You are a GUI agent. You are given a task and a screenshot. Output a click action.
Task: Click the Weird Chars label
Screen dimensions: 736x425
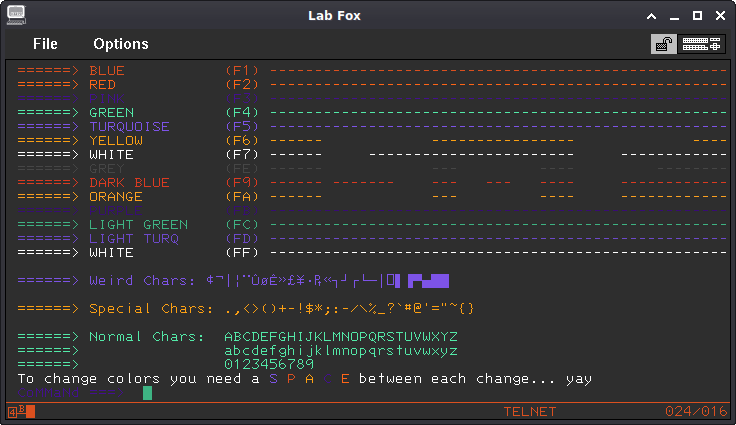(x=142, y=281)
